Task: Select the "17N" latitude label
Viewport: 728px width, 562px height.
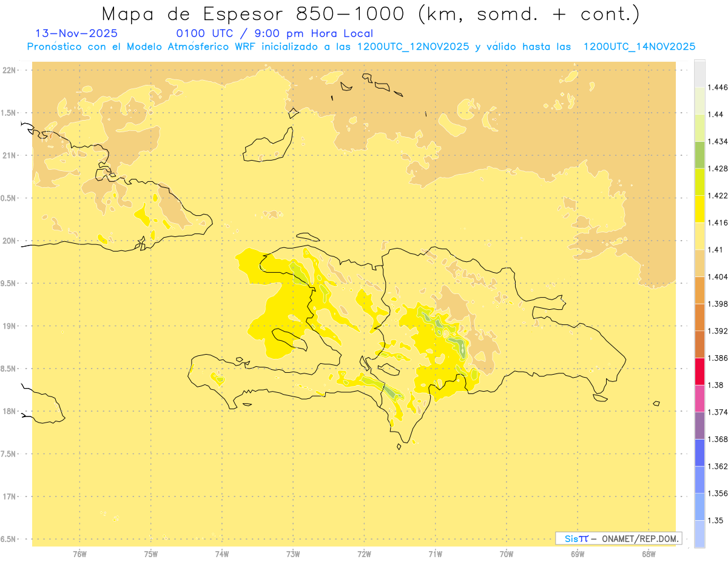Action: tap(10, 497)
